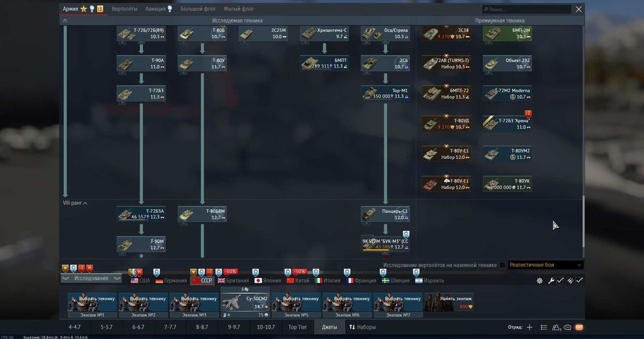Click the research tree vertical scrollbar
The height and width of the screenshot is (339, 644).
coord(583,222)
